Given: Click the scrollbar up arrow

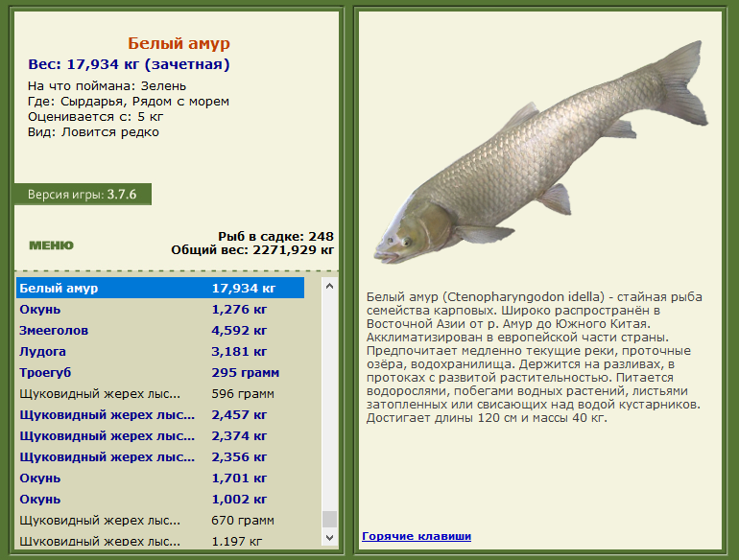Looking at the screenshot, I should tap(329, 286).
